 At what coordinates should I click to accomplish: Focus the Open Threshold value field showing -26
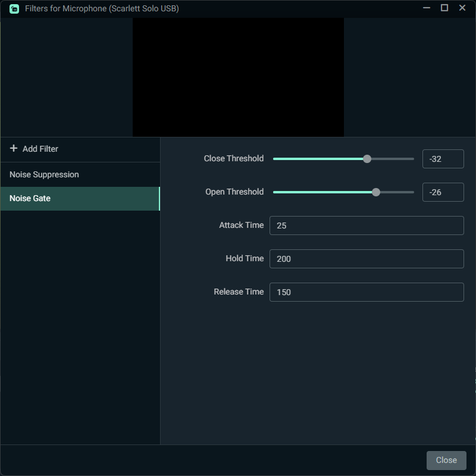pos(443,192)
